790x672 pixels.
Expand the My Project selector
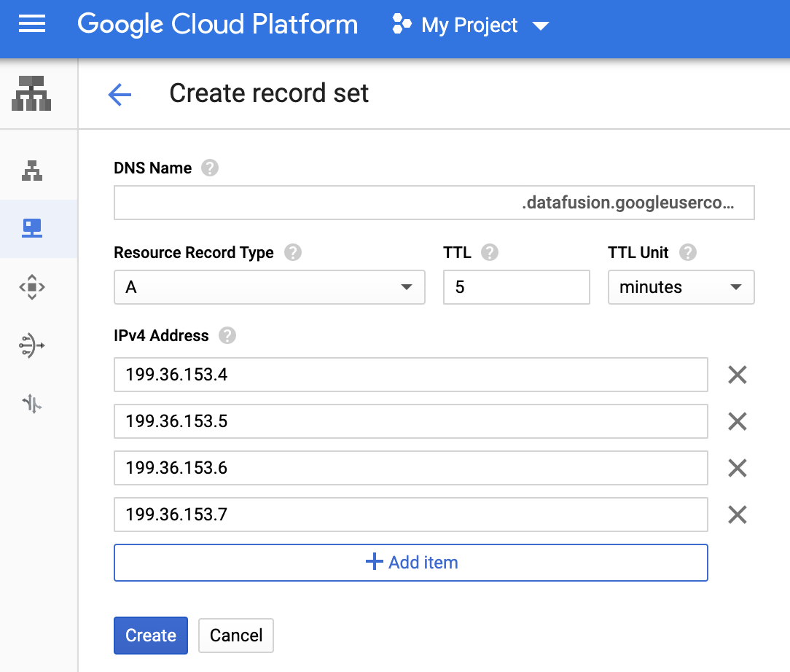(x=471, y=26)
